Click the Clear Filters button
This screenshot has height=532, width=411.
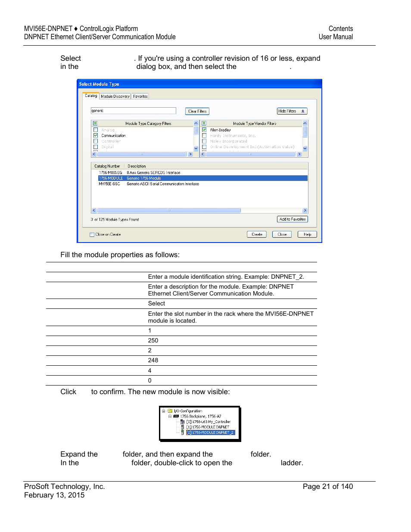(197, 111)
